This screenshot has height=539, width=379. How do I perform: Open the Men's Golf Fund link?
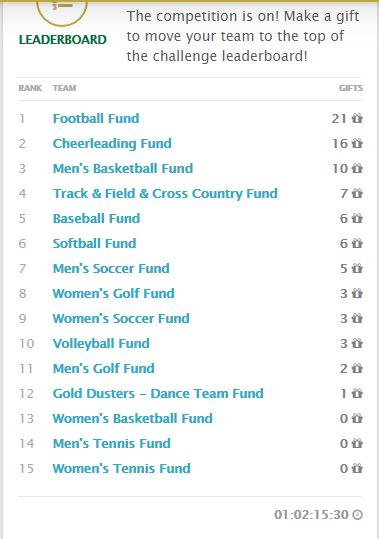coord(103,368)
